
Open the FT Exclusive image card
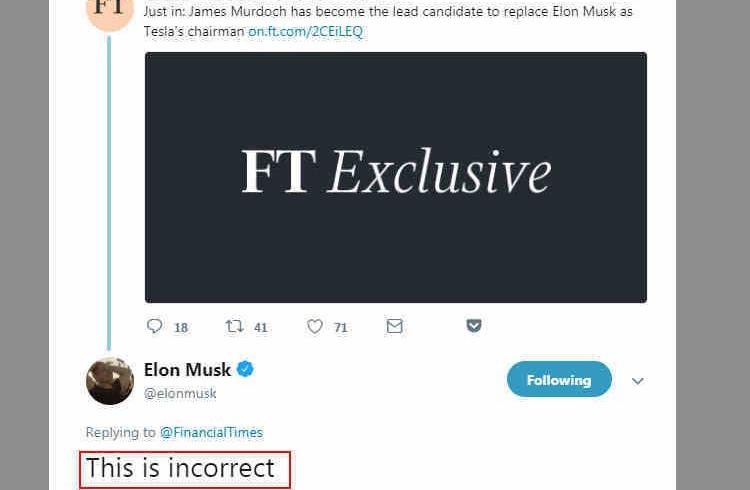pyautogui.click(x=395, y=177)
